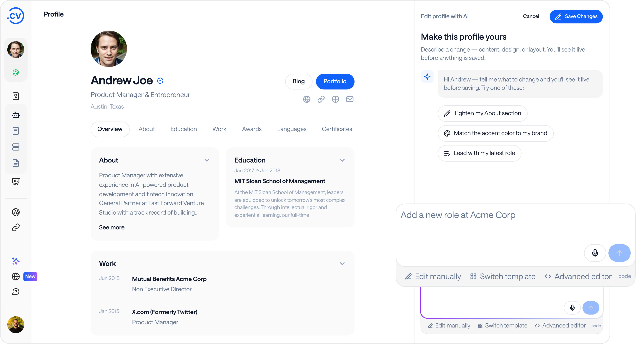644x344 pixels.
Task: Click MIT Sloan School of Management
Action: pos(280,181)
